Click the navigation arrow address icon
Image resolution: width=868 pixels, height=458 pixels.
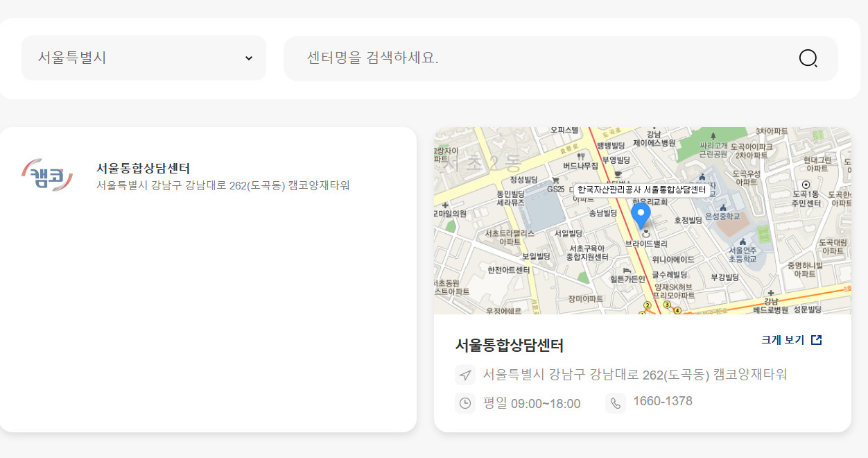pyautogui.click(x=465, y=375)
